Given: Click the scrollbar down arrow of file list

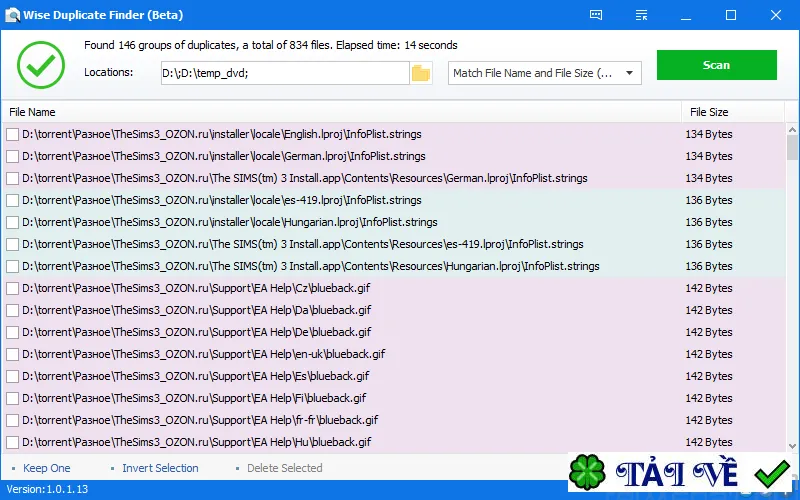Looking at the screenshot, I should [792, 445].
